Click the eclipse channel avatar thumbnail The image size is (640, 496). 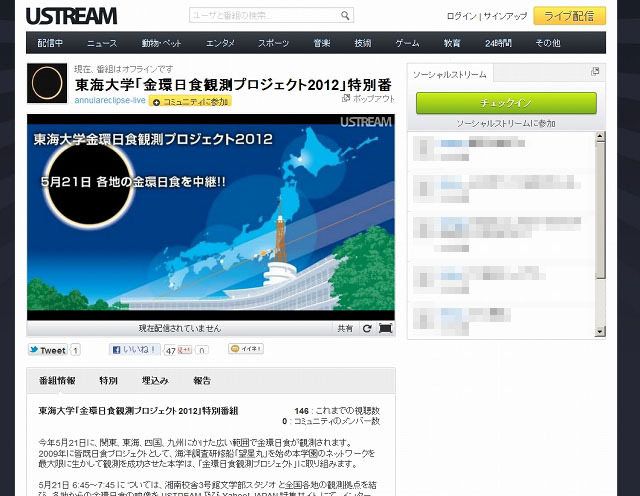(x=47, y=83)
